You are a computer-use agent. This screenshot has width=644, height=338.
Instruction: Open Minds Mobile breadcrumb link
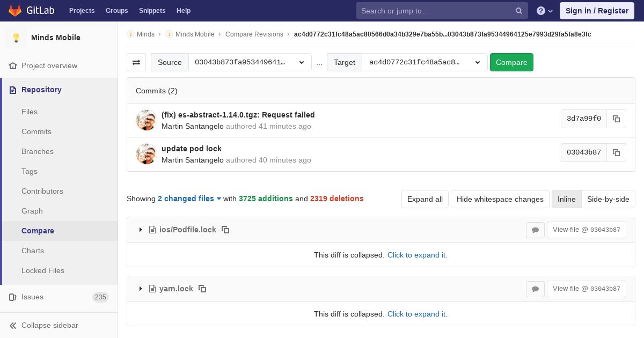pyautogui.click(x=195, y=34)
